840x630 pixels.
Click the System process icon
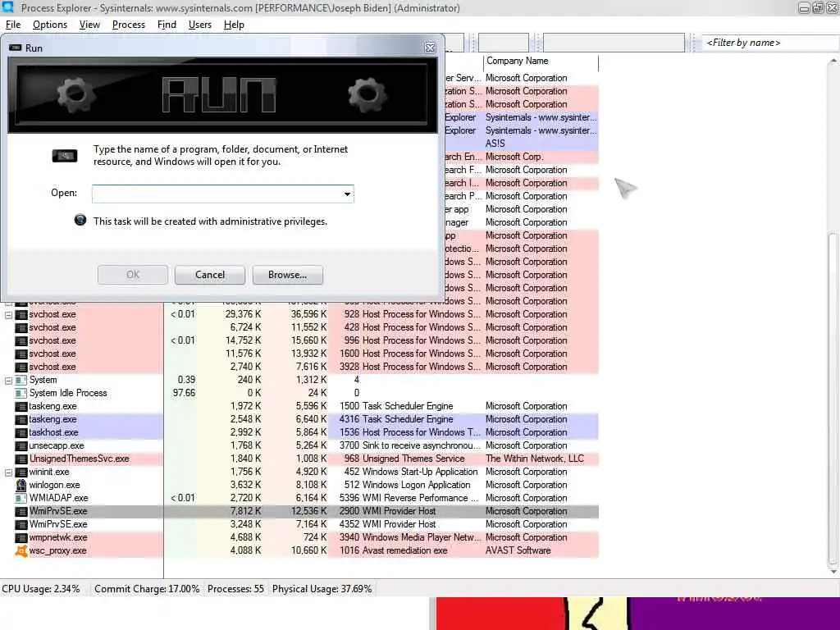[x=21, y=381]
